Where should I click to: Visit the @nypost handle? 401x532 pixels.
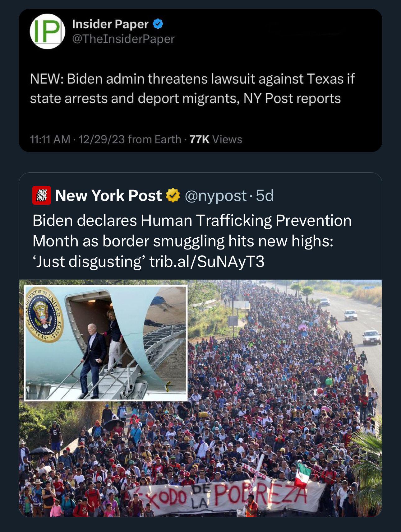(x=216, y=196)
